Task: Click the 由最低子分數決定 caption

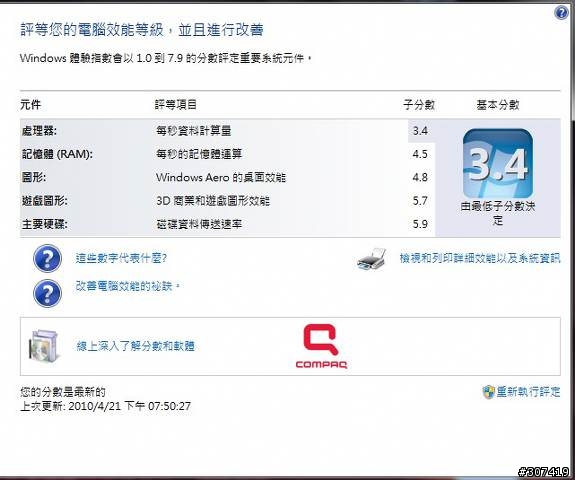Action: coord(498,213)
